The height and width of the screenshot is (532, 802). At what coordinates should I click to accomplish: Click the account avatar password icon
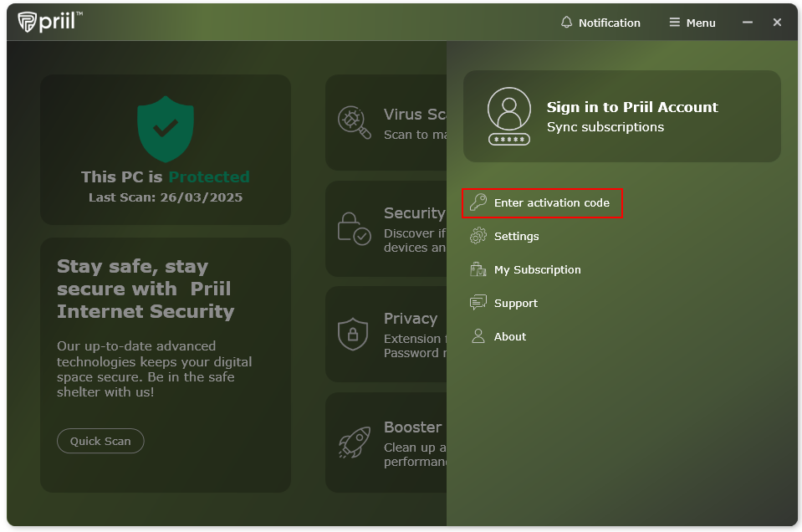coord(508,116)
